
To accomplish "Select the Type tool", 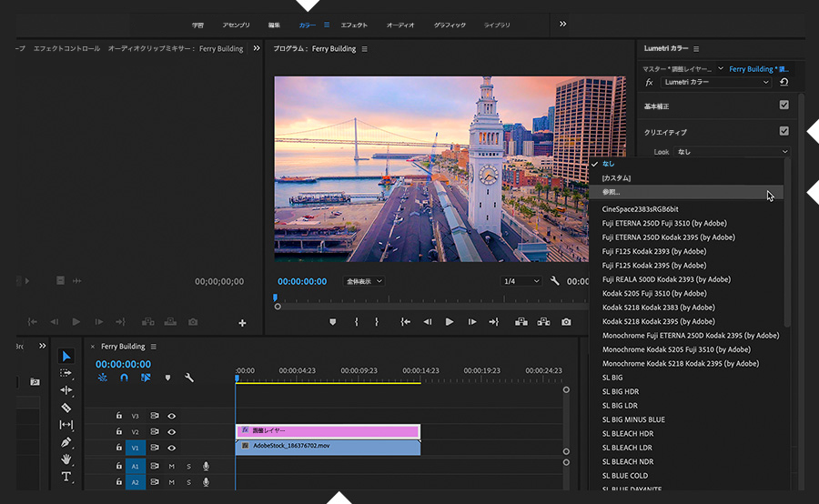I will point(66,477).
